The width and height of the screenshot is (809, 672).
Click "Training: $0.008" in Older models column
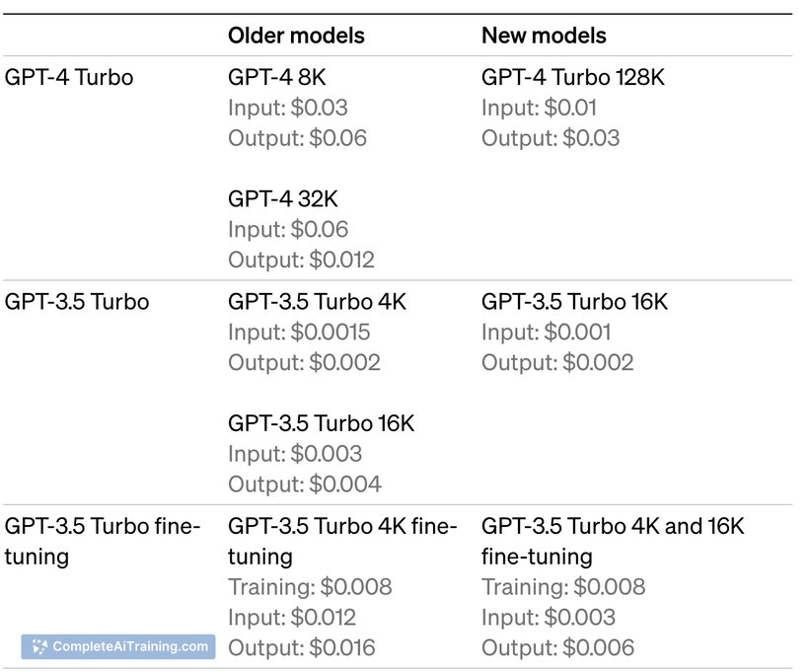(x=310, y=587)
